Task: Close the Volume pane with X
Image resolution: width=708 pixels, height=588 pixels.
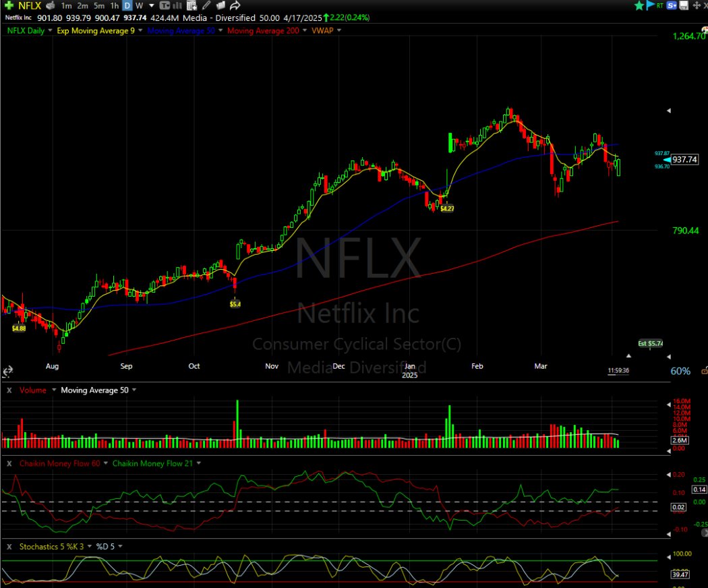Action: 9,390
